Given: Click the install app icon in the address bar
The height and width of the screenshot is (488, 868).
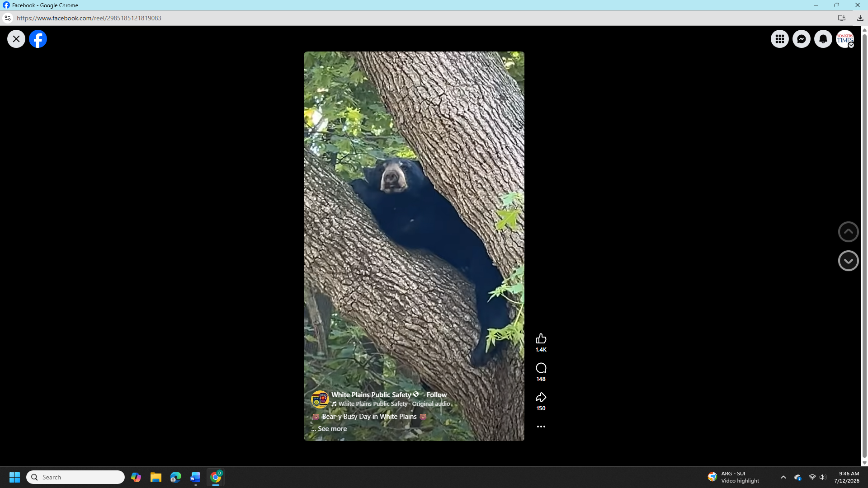Looking at the screenshot, I should [x=842, y=18].
